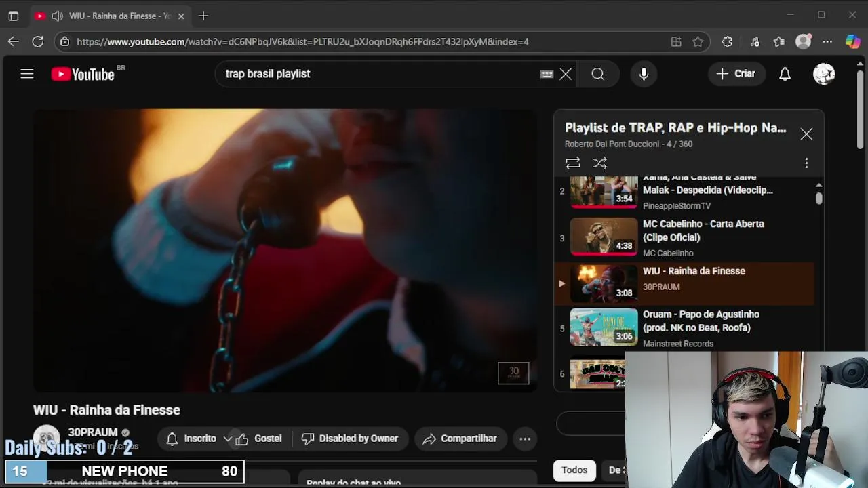
Task: Open Roberto Dal Pont Duccioni playlist owner
Action: pos(612,144)
